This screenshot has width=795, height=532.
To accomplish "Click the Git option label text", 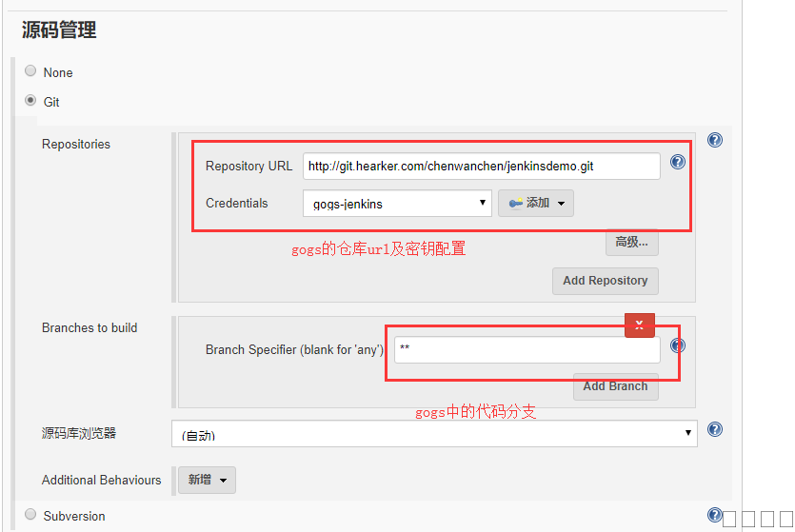I will pyautogui.click(x=51, y=102).
